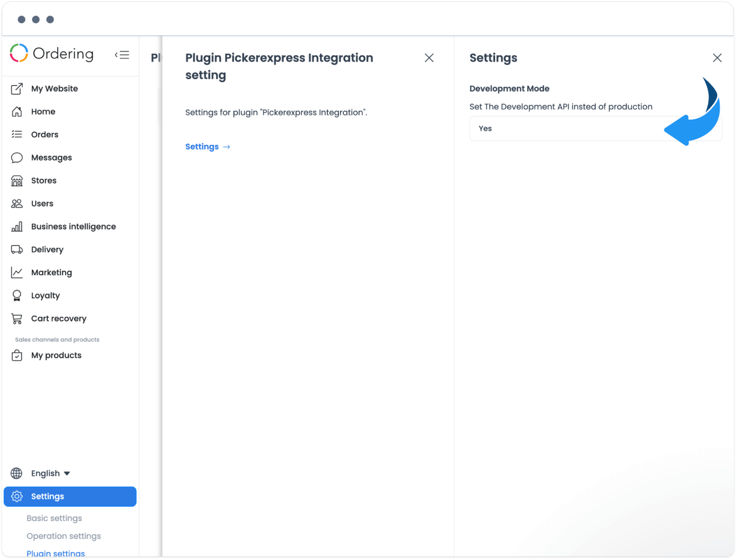Click the language globe icon
The height and width of the screenshot is (560, 736).
(x=16, y=473)
